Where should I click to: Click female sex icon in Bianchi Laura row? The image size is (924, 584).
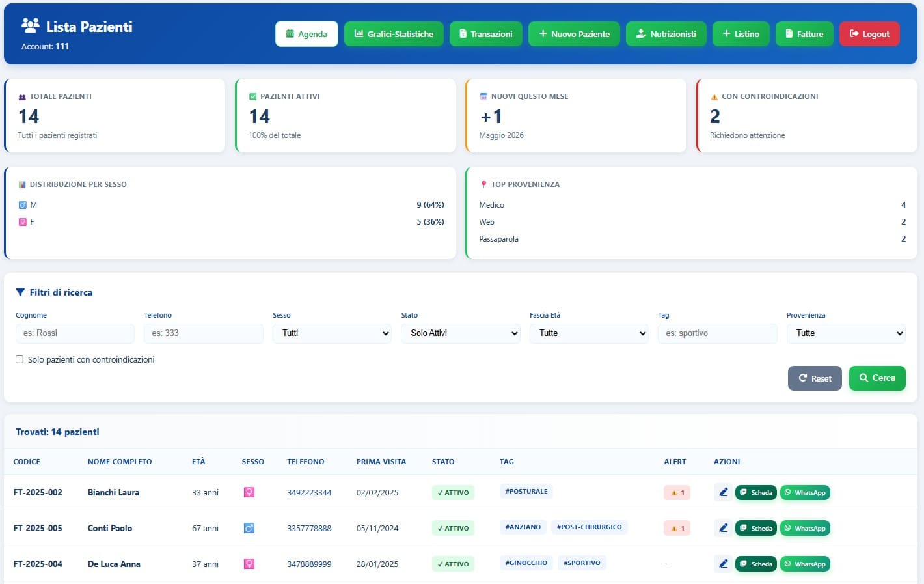pos(249,492)
